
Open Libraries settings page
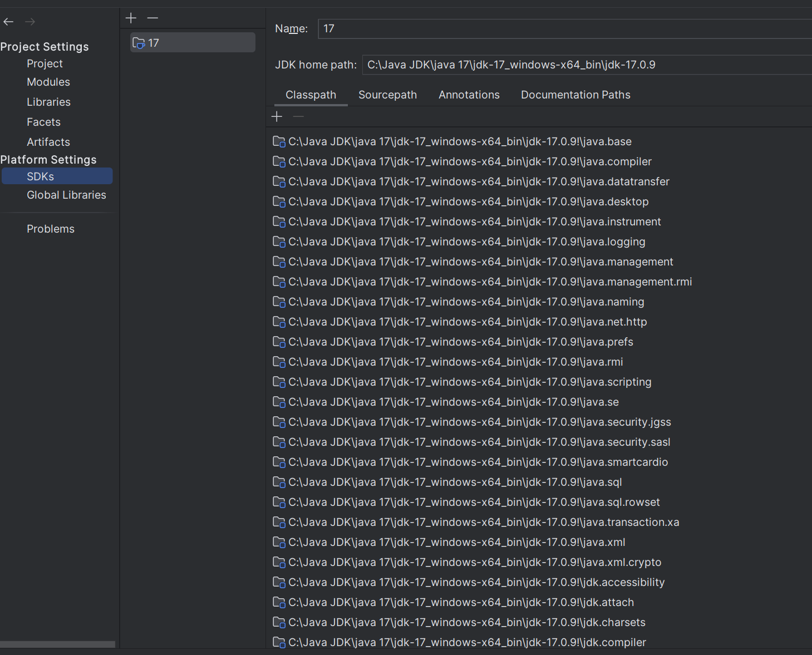(x=48, y=102)
